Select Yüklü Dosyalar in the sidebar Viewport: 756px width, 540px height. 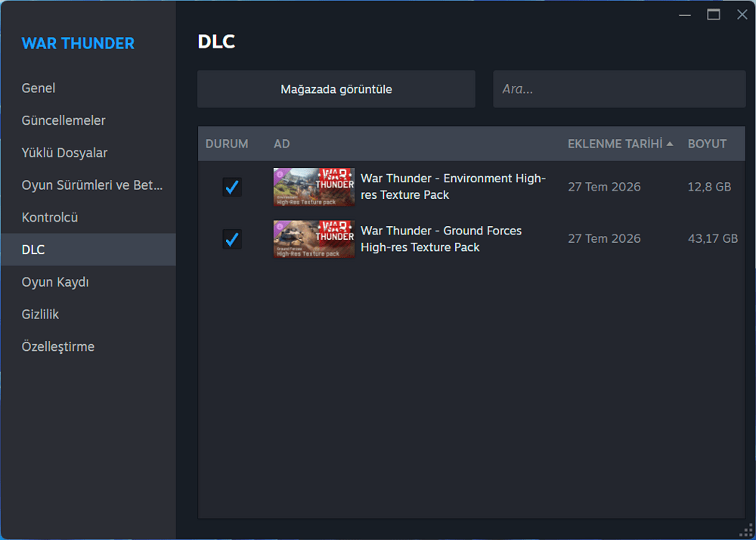click(88, 153)
